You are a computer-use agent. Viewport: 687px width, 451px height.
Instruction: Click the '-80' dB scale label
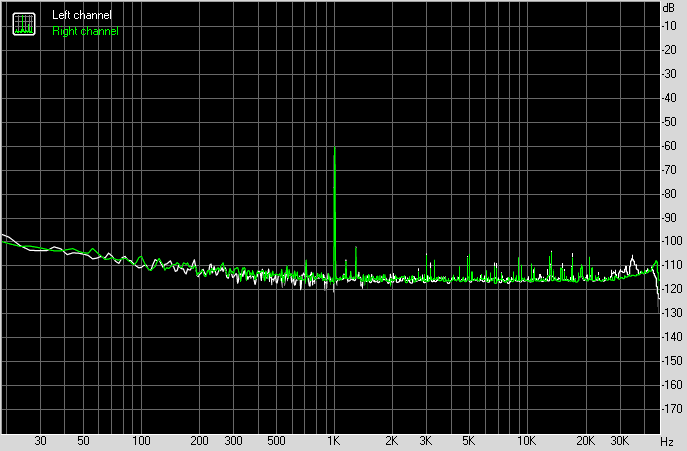tap(669, 193)
